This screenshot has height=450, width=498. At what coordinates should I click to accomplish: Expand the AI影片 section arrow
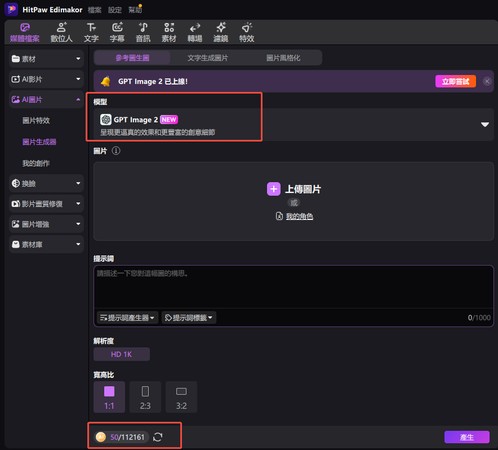click(78, 79)
